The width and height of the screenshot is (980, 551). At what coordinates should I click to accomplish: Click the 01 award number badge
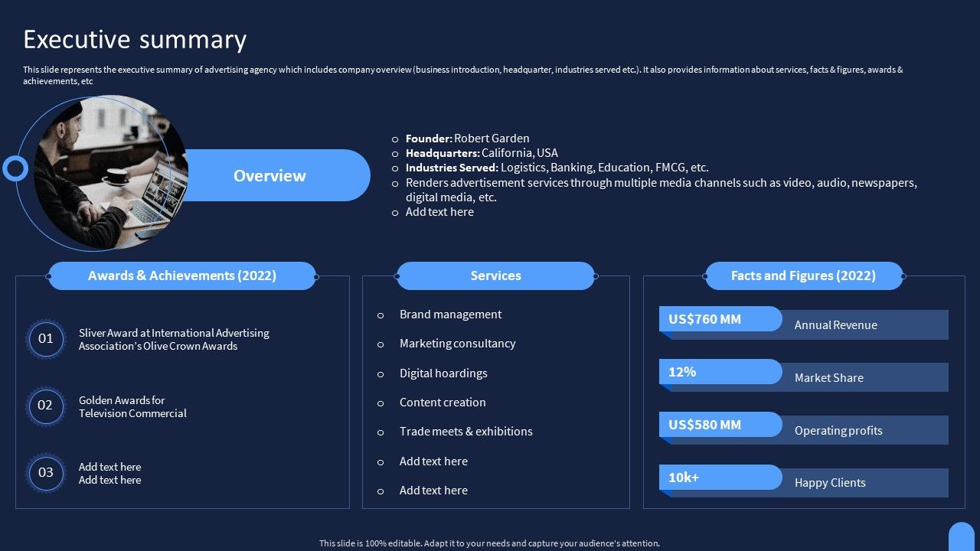[x=46, y=339]
